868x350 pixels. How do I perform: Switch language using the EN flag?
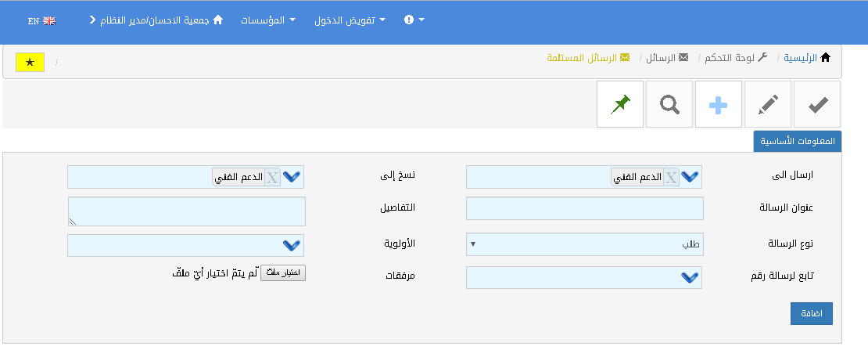41,21
